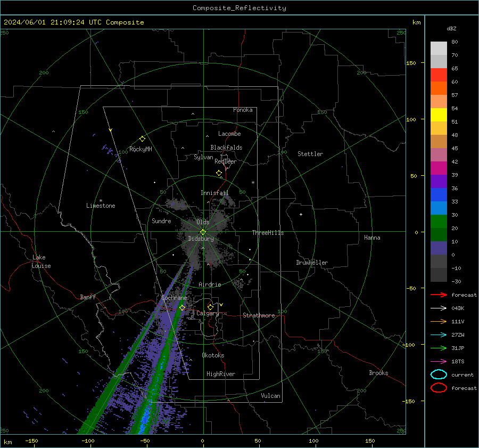Click the white plus marker west of Hanna

pyautogui.click(x=301, y=214)
